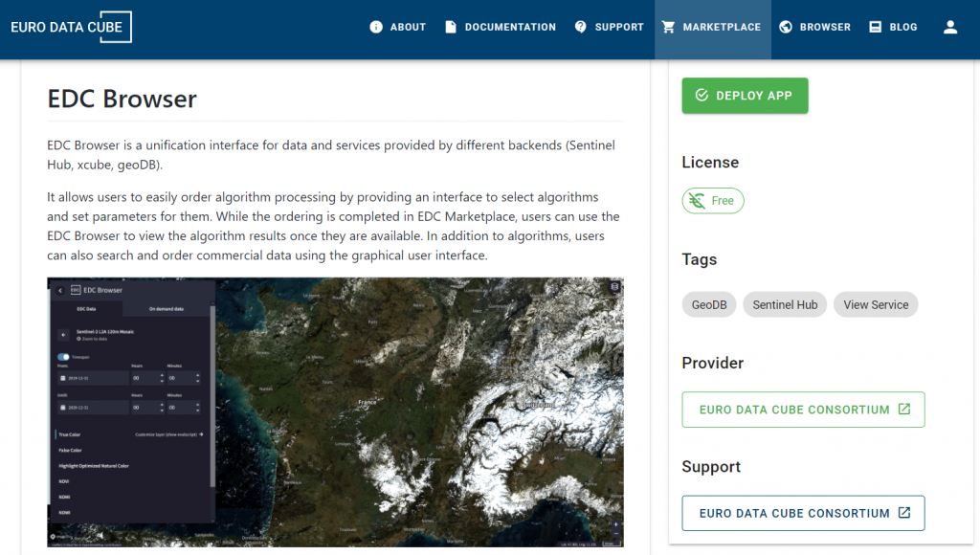Open the Browser globe icon

pyautogui.click(x=786, y=27)
